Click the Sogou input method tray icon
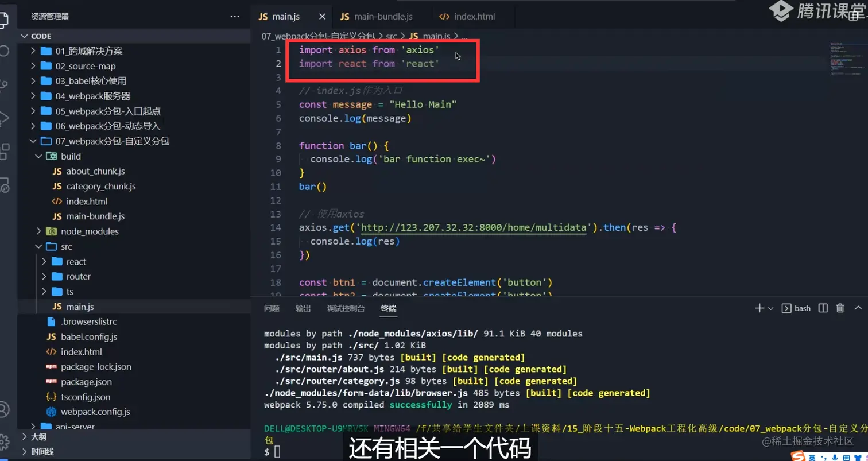The image size is (868, 461). (x=798, y=457)
